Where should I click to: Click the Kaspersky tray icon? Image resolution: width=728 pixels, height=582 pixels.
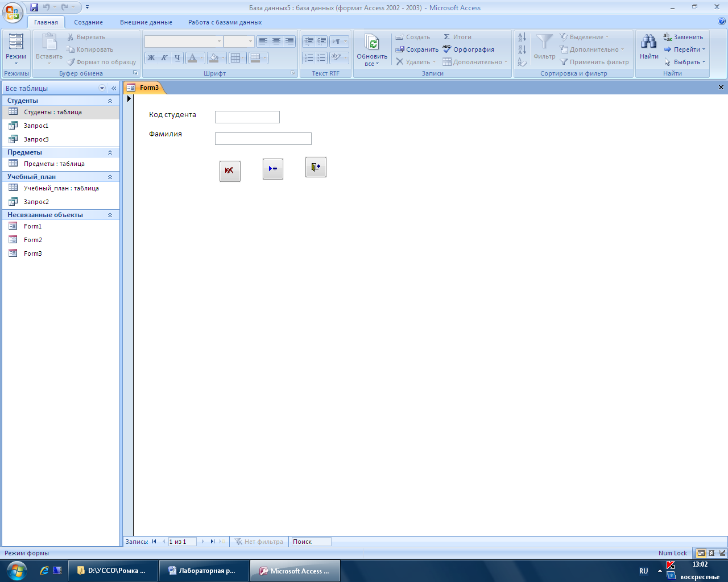point(671,565)
